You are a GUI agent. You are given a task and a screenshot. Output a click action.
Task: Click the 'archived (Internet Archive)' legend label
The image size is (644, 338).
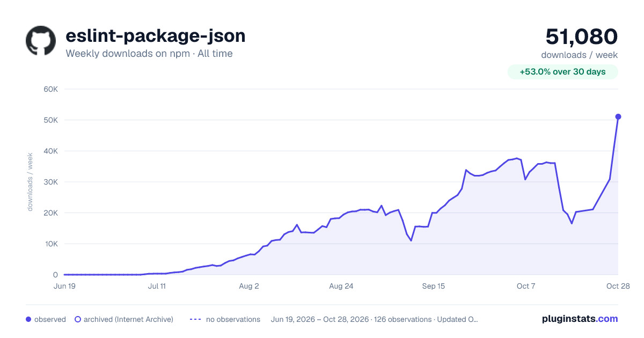[x=128, y=319]
